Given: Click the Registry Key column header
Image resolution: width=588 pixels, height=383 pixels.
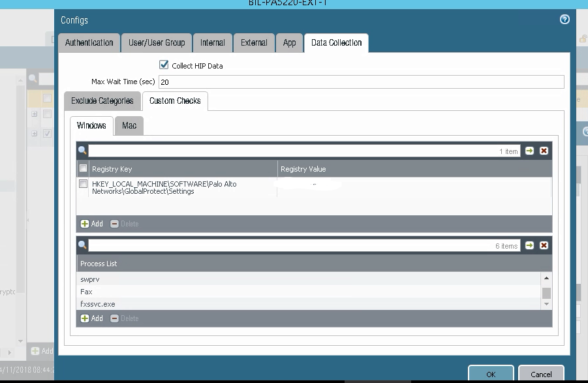Looking at the screenshot, I should coord(183,169).
